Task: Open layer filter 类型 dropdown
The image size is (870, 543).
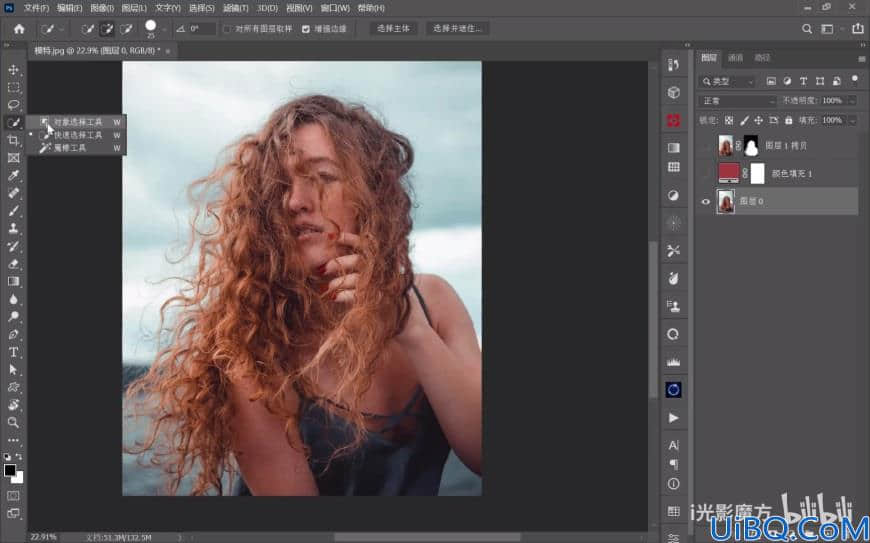Action: click(x=727, y=82)
